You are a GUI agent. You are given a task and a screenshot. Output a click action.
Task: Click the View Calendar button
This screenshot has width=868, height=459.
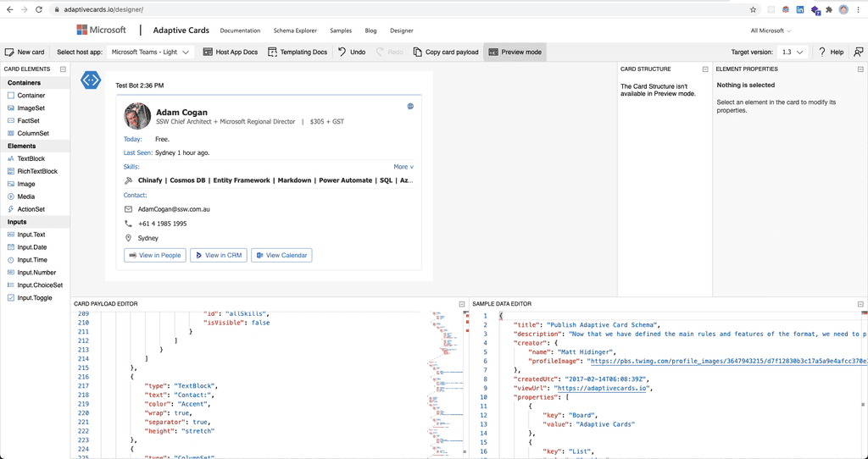click(281, 255)
